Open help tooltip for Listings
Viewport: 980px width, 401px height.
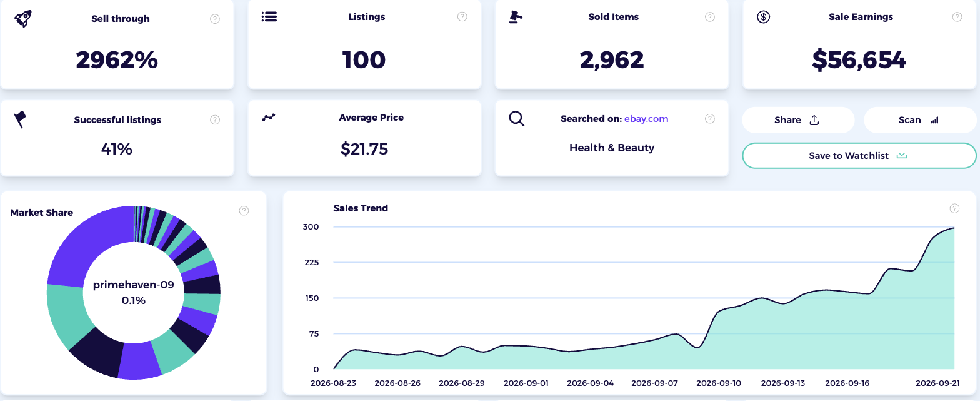(x=462, y=17)
